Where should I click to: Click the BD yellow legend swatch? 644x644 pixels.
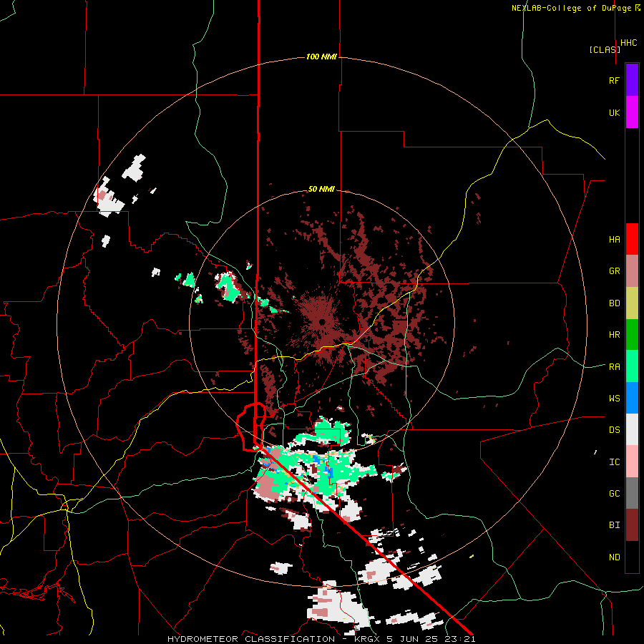[632, 303]
